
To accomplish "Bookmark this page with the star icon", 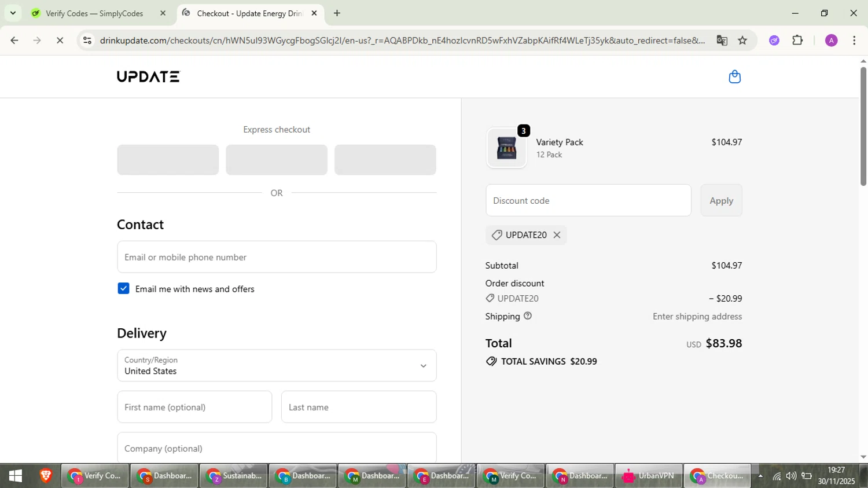I will (742, 41).
